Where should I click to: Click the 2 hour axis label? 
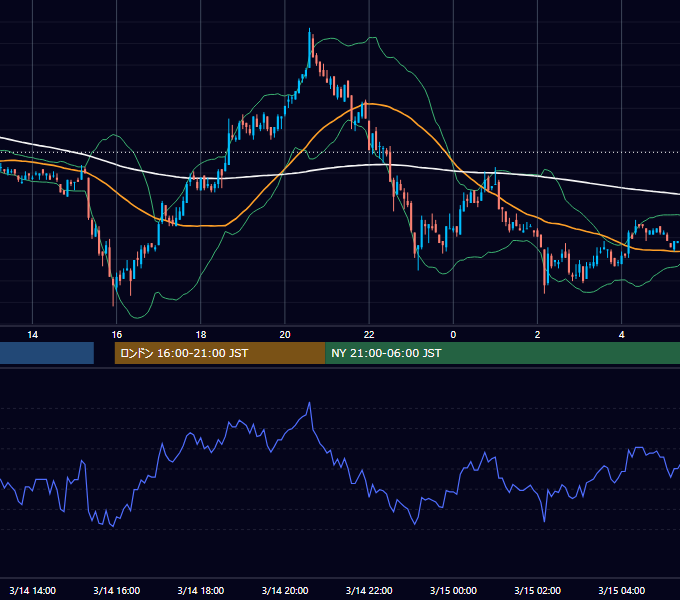(x=537, y=335)
